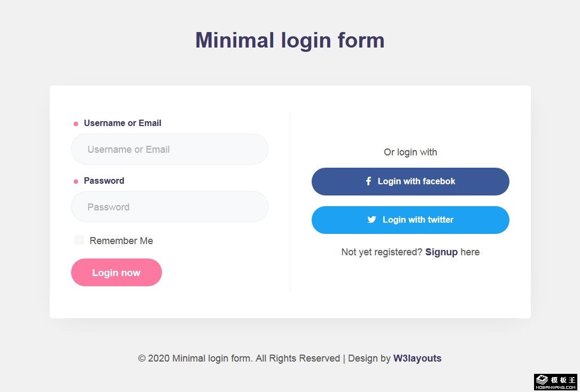Viewport: 580px width, 392px height.
Task: Focus the Username or Email input field
Action: tap(169, 150)
